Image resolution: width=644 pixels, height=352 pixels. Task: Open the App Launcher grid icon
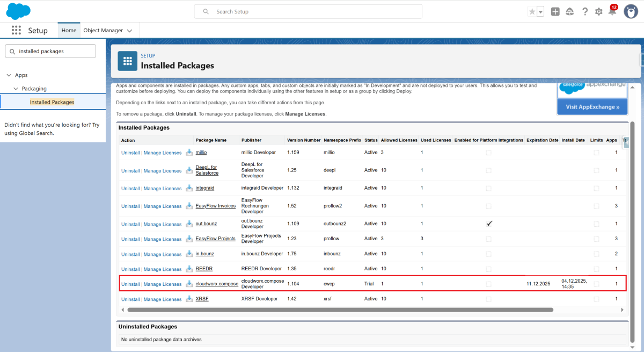point(16,31)
